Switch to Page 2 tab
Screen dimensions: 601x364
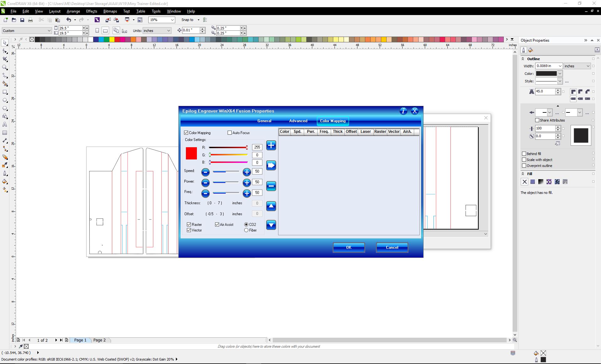[x=99, y=340]
